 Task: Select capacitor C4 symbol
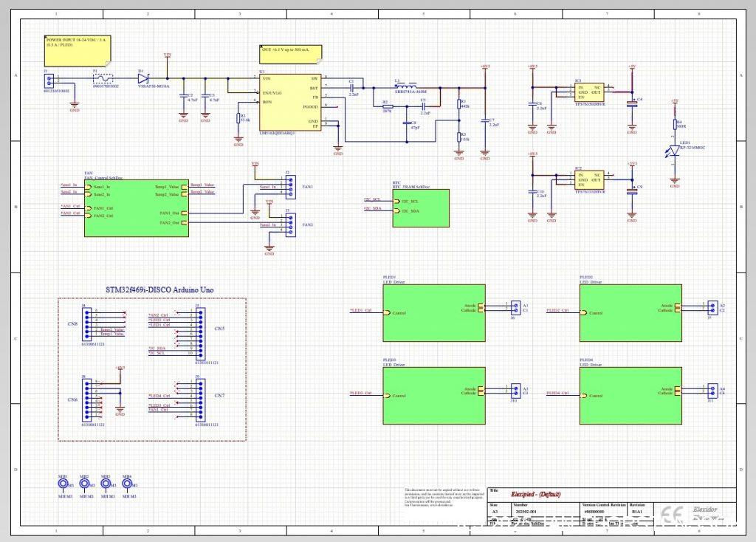(632, 103)
